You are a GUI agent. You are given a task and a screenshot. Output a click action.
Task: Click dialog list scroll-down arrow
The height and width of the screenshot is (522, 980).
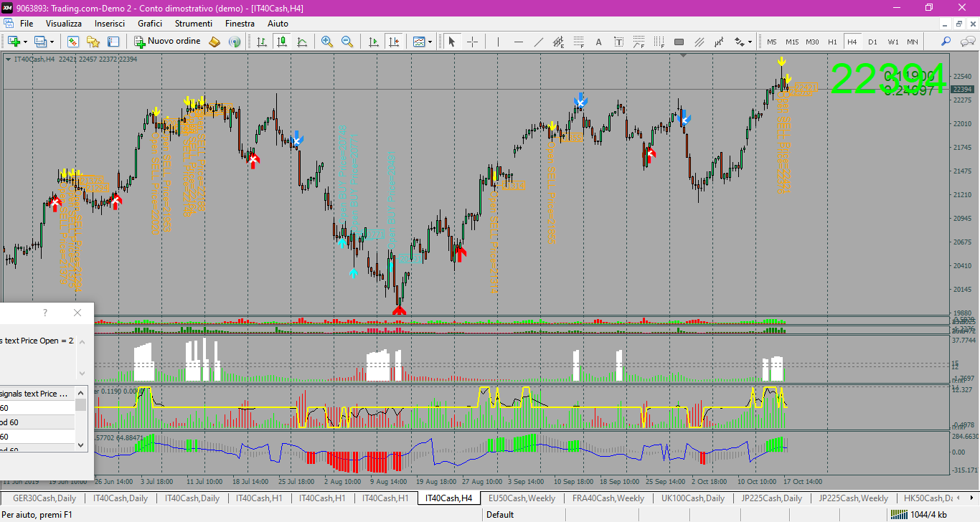(81, 445)
